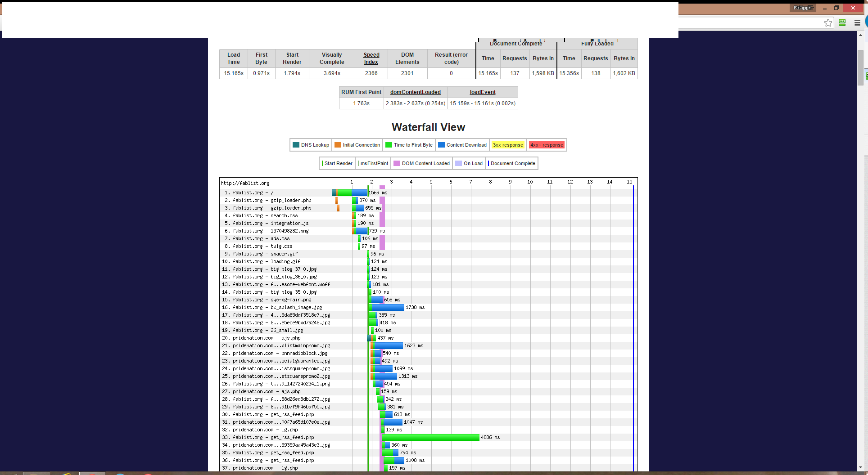Select request 1 fablist.org root row

pyautogui.click(x=253, y=193)
